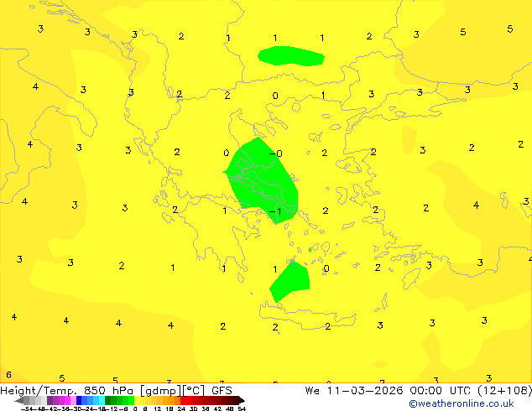Pick the cyan legend swatch
This screenshot has width=532, height=411.
point(102,400)
